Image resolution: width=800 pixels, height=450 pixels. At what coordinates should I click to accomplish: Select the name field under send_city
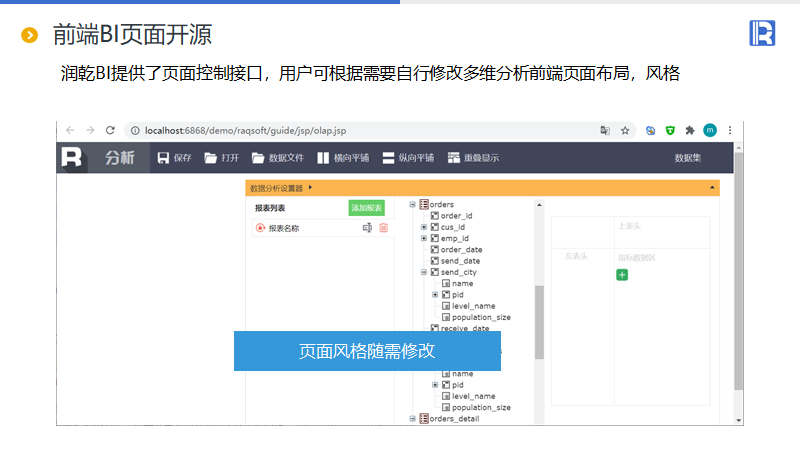point(463,283)
